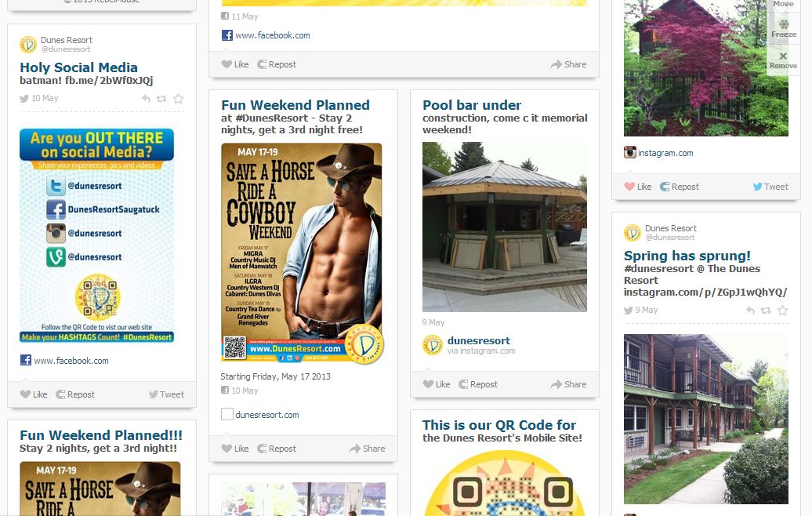Click reply arrow on Spring has sprung tweet
812x516 pixels.
click(750, 311)
